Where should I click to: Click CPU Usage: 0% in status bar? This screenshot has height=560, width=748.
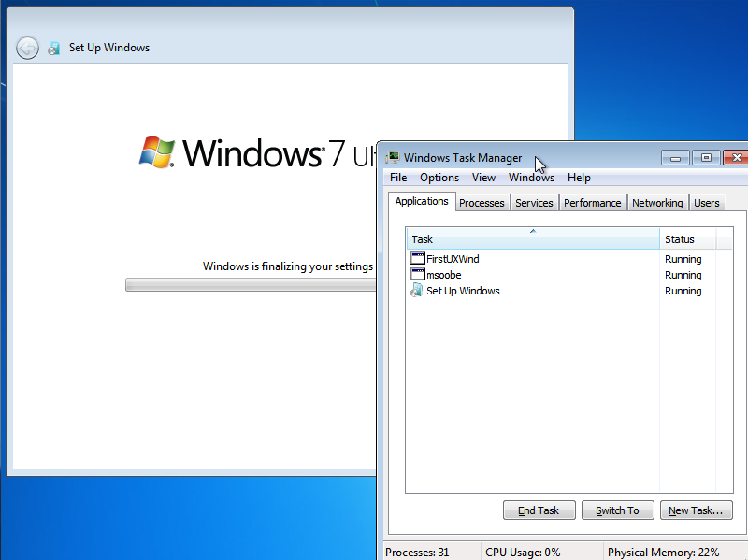(x=523, y=552)
